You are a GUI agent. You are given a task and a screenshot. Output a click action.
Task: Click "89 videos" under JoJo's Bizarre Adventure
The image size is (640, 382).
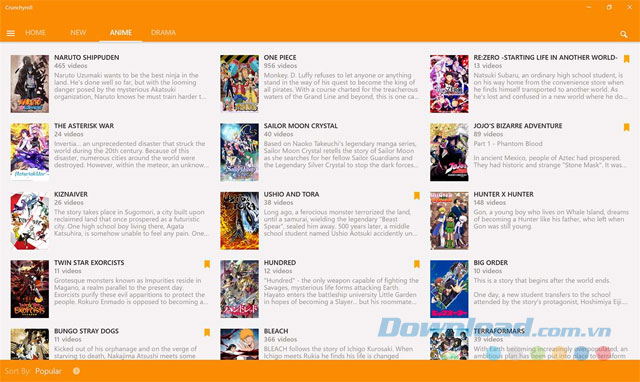tap(488, 134)
